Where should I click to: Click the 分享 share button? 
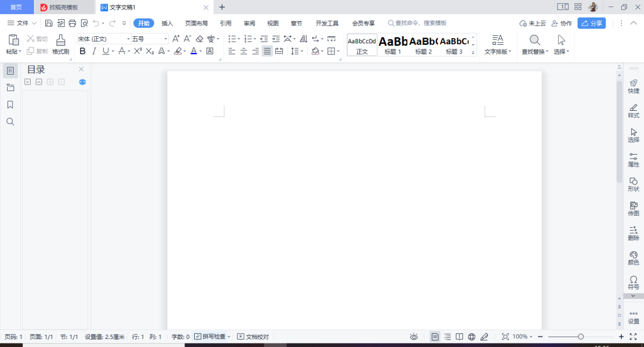click(592, 23)
